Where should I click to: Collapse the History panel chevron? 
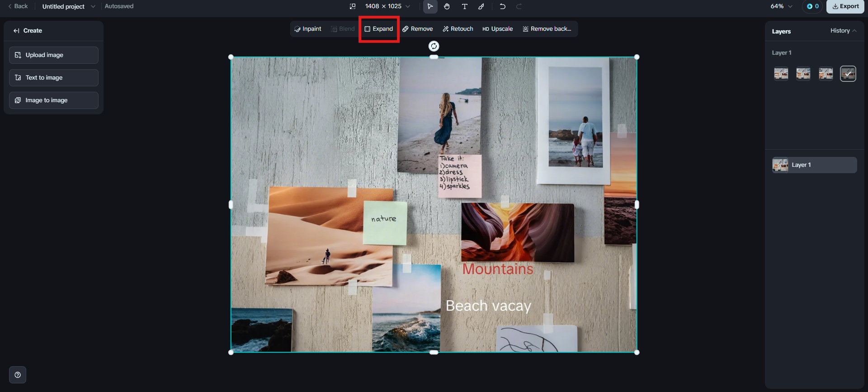[854, 31]
